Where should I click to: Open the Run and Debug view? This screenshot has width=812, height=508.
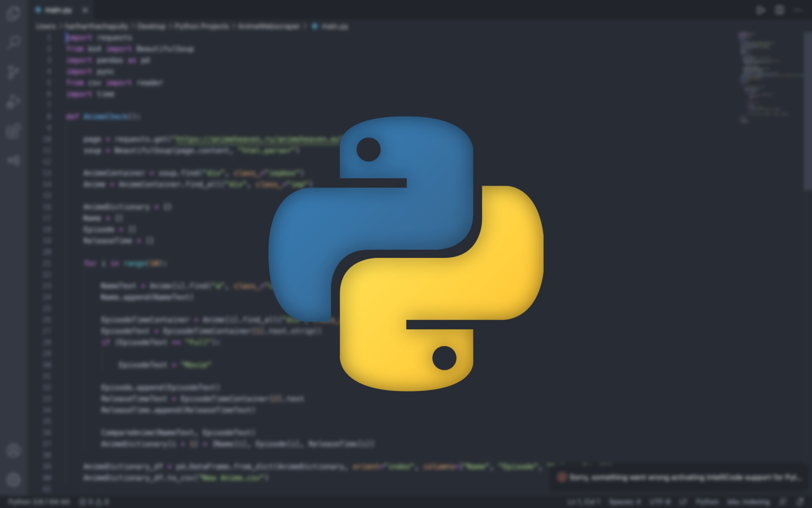tap(14, 102)
